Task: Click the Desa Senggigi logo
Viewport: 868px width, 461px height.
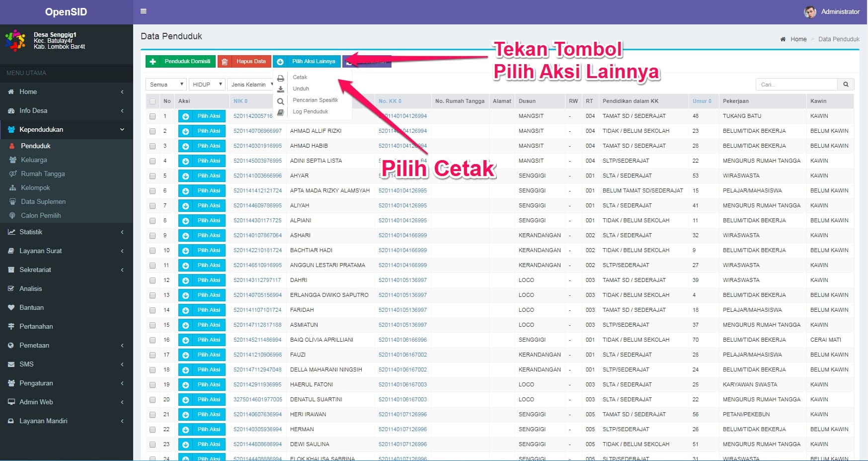Action: tap(15, 40)
